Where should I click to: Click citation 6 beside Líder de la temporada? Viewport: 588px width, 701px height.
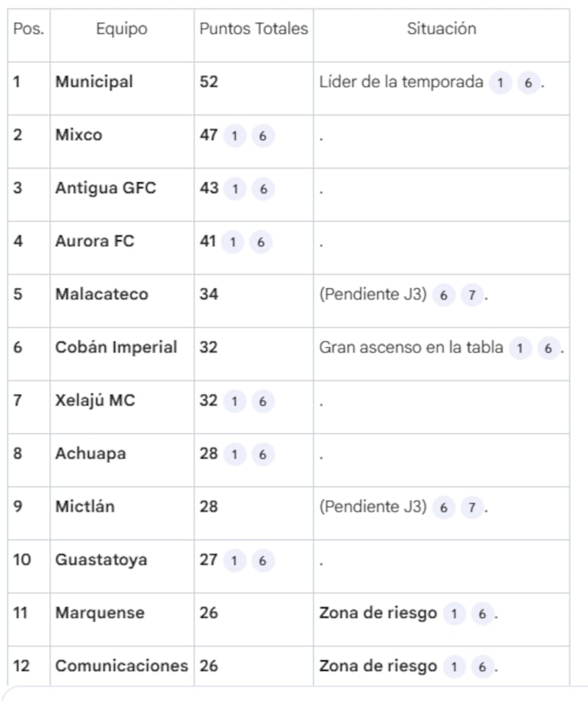tap(528, 82)
